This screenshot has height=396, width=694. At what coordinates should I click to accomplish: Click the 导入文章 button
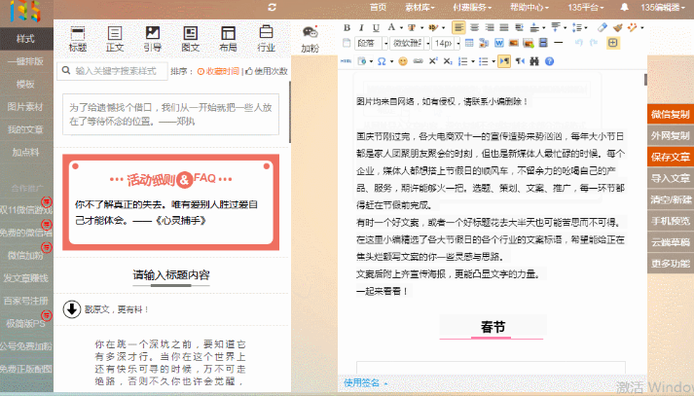[670, 178]
